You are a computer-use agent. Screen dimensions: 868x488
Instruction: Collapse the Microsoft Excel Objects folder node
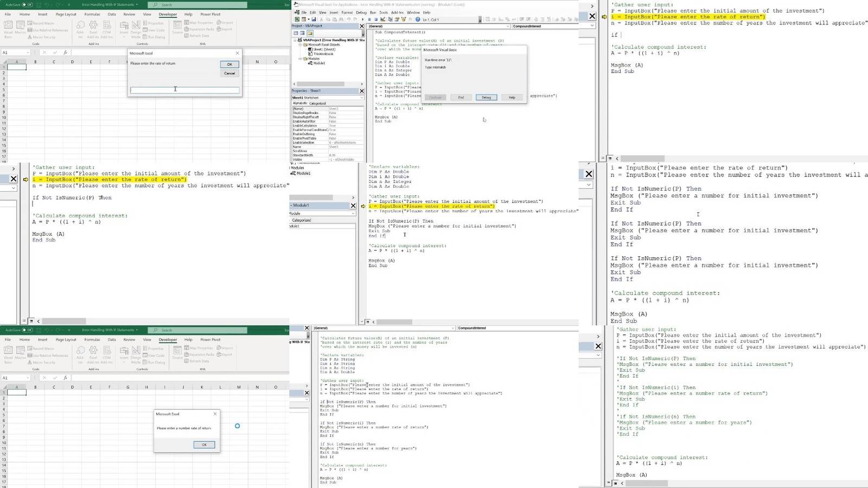coord(300,45)
